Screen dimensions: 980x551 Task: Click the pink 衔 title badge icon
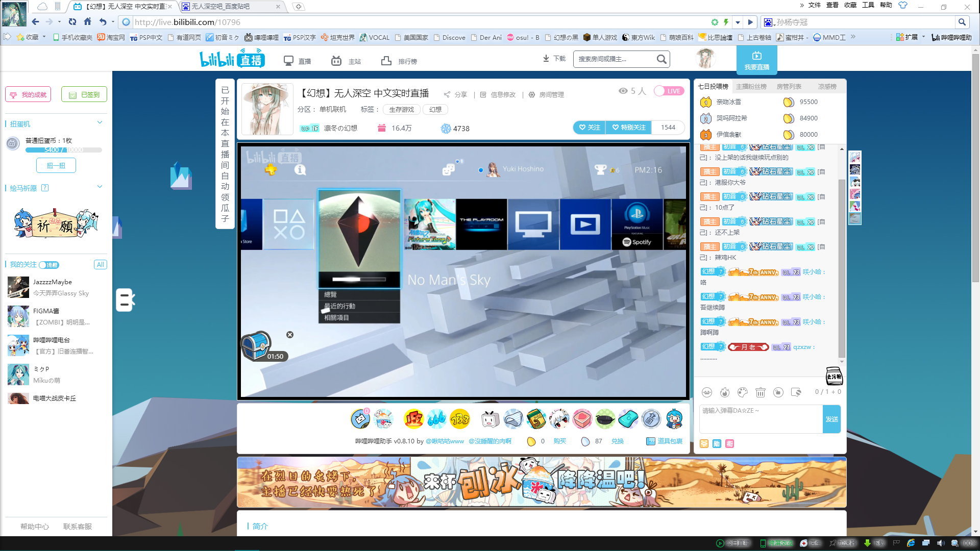tap(730, 444)
